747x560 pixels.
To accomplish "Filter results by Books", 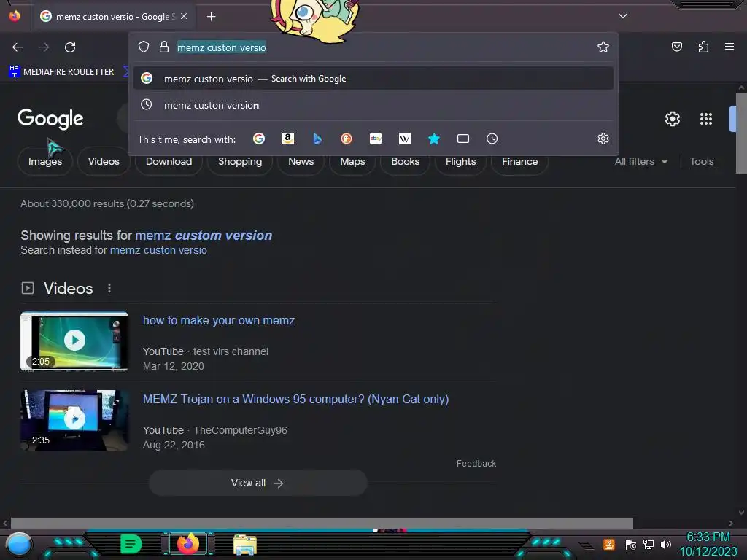I will click(x=405, y=161).
